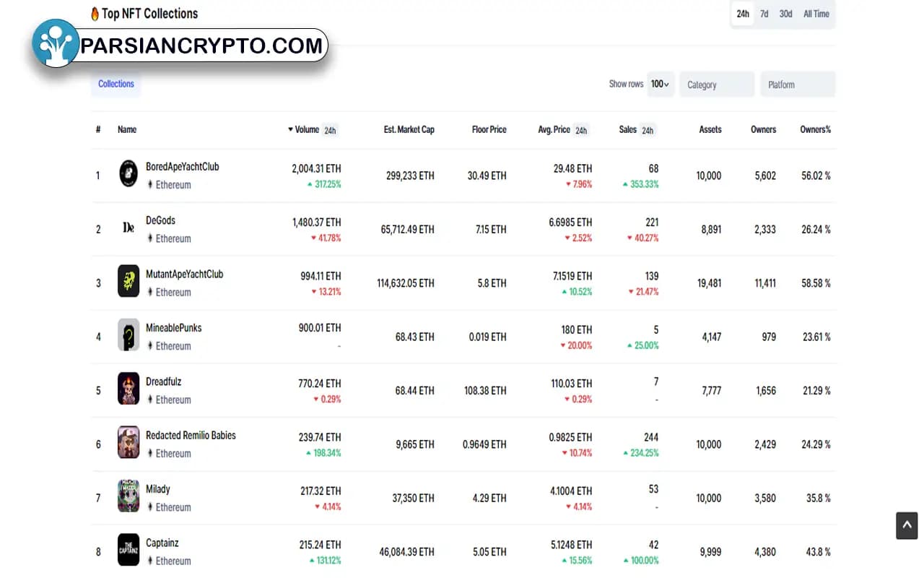This screenshot has width=924, height=578.
Task: Click the 0.019 ETH floor price
Action: [x=487, y=337]
